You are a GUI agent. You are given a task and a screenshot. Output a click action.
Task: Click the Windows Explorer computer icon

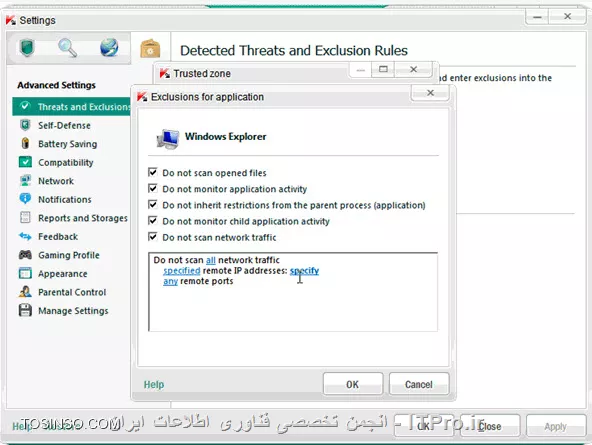click(168, 139)
